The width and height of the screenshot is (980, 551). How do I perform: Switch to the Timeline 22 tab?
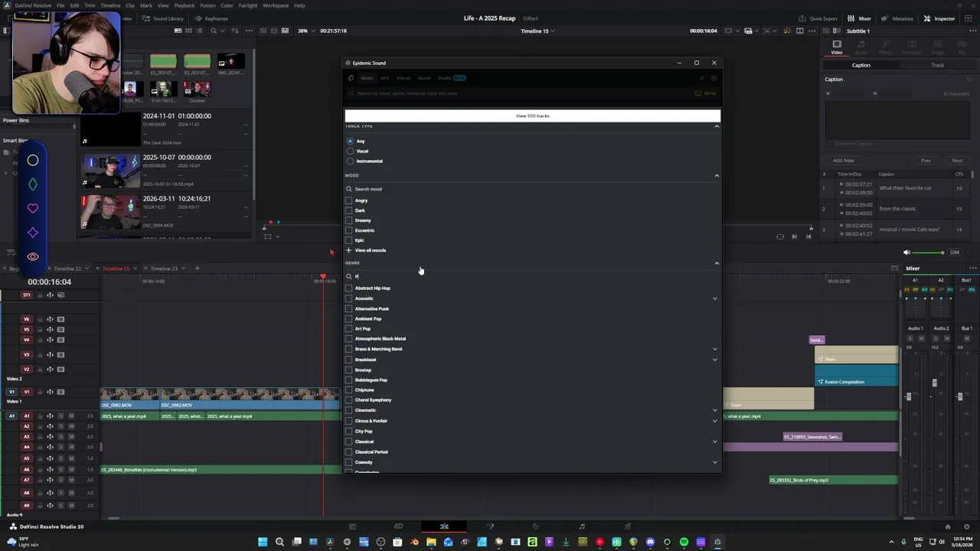tap(67, 269)
